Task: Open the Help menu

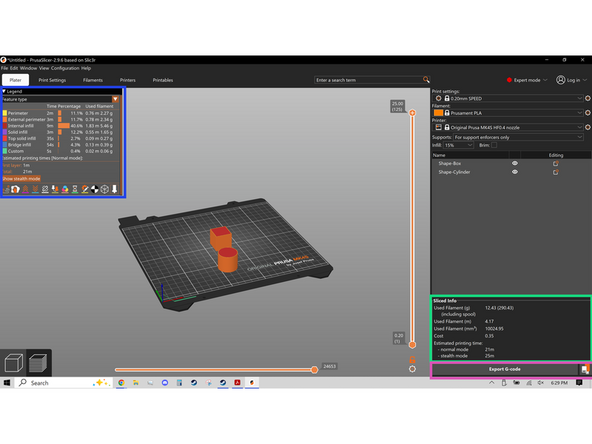Action: click(86, 68)
